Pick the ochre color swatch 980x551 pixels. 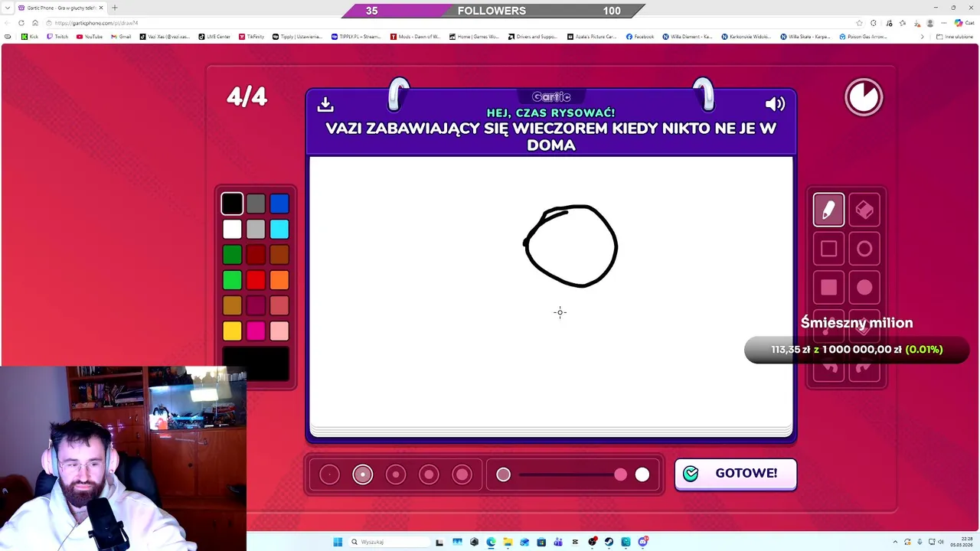pyautogui.click(x=232, y=305)
